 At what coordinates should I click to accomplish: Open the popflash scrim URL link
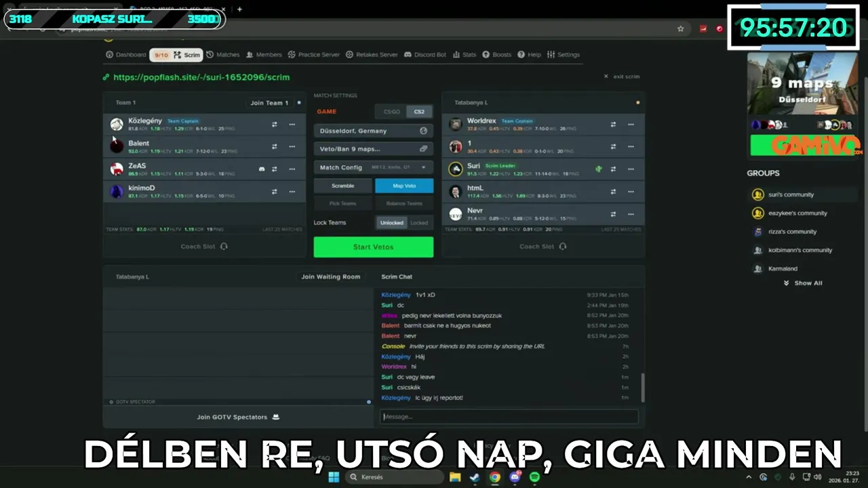coord(201,77)
